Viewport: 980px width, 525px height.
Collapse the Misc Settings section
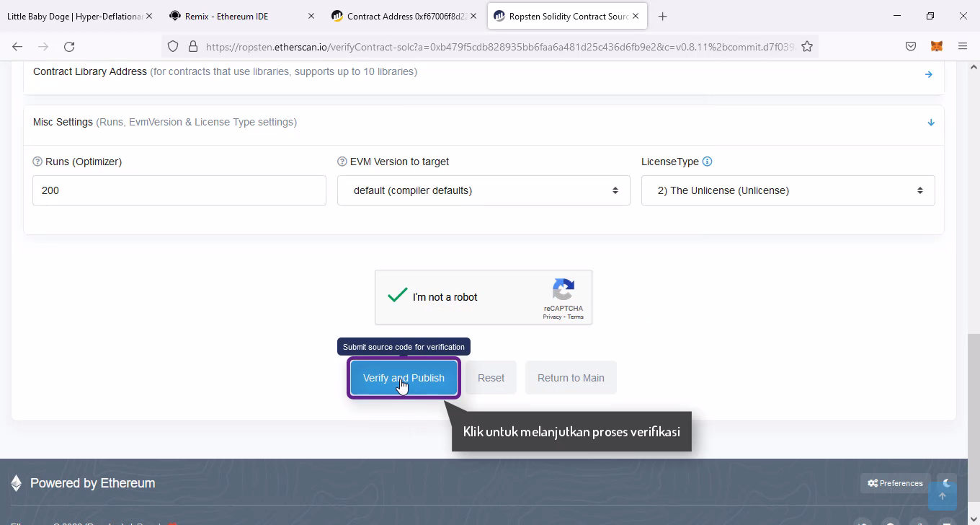point(930,123)
